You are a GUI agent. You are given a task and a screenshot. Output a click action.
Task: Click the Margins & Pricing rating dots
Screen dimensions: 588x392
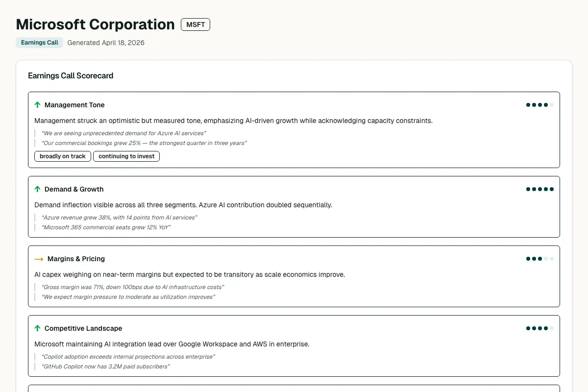pos(539,259)
